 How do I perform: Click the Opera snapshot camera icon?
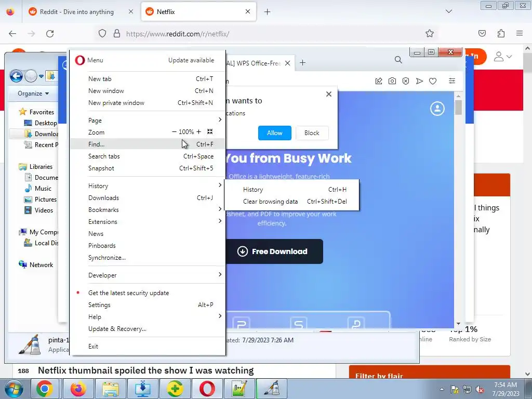[392, 81]
